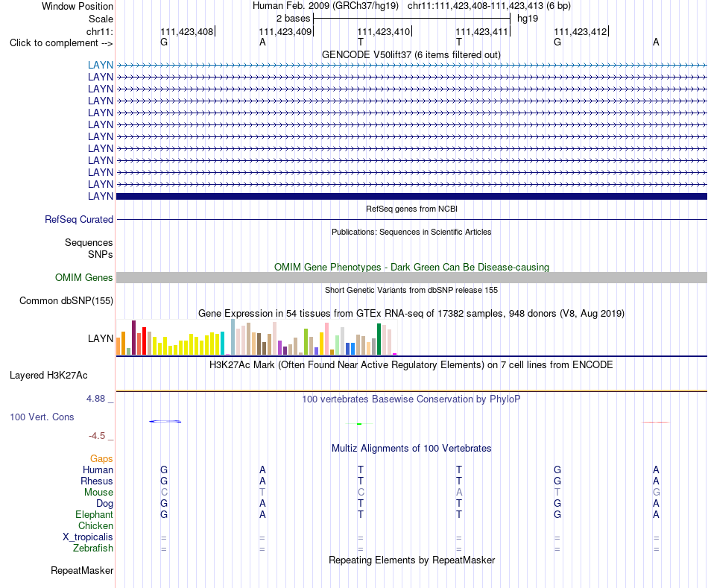708x588 pixels.
Task: Click the 'Rhesus' alignment row label
Action: (x=97, y=481)
